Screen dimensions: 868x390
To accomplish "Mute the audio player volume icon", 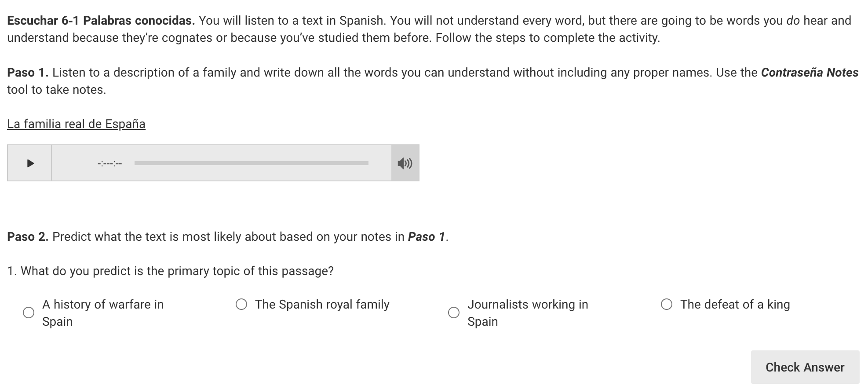I will (x=405, y=163).
